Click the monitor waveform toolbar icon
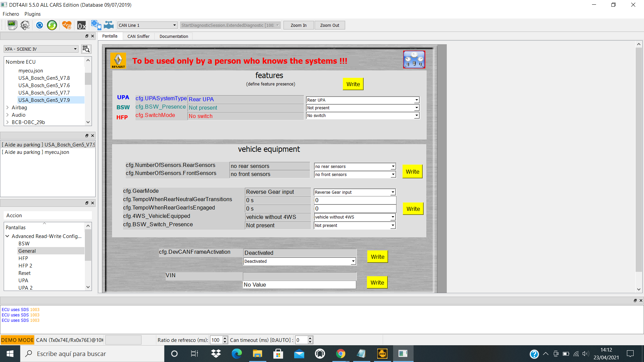This screenshot has height=362, width=644. (12, 25)
